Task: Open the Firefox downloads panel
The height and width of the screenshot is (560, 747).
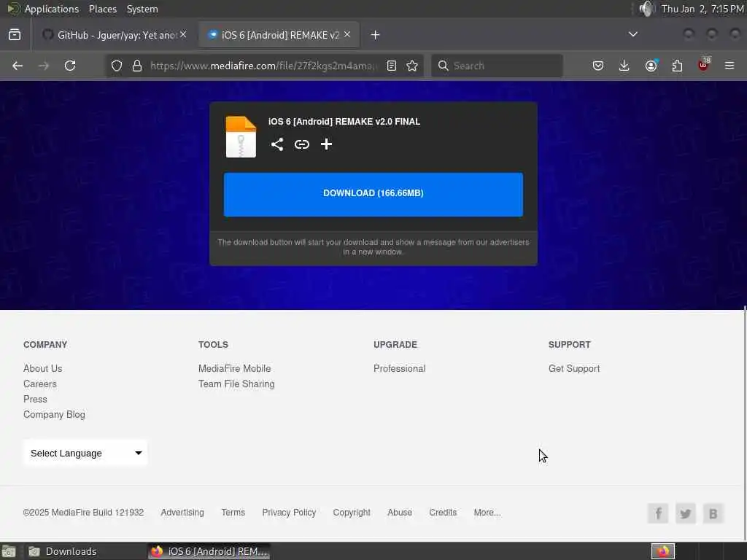Action: [x=624, y=66]
